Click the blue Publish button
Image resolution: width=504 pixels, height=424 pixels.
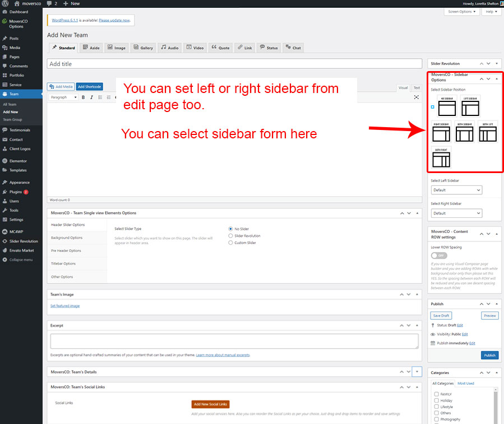489,355
